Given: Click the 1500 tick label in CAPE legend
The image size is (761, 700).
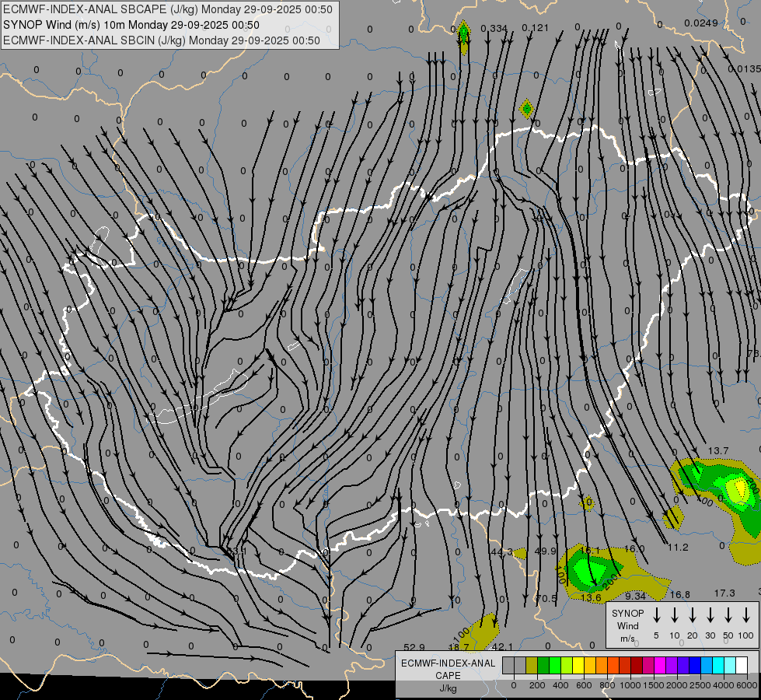Looking at the screenshot, I should coord(654,685).
